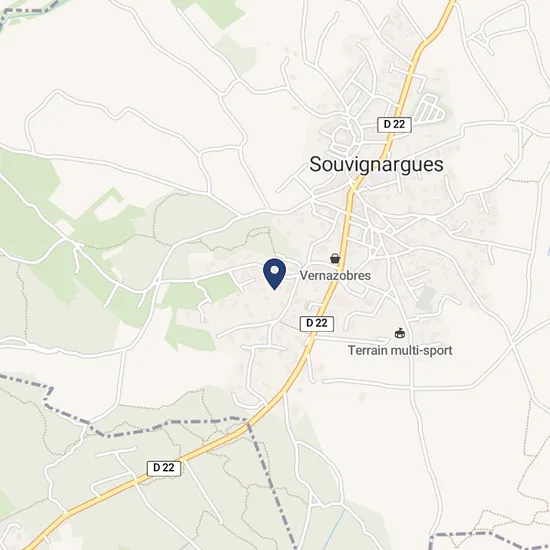Select the Souvignargues town name label

376,164
